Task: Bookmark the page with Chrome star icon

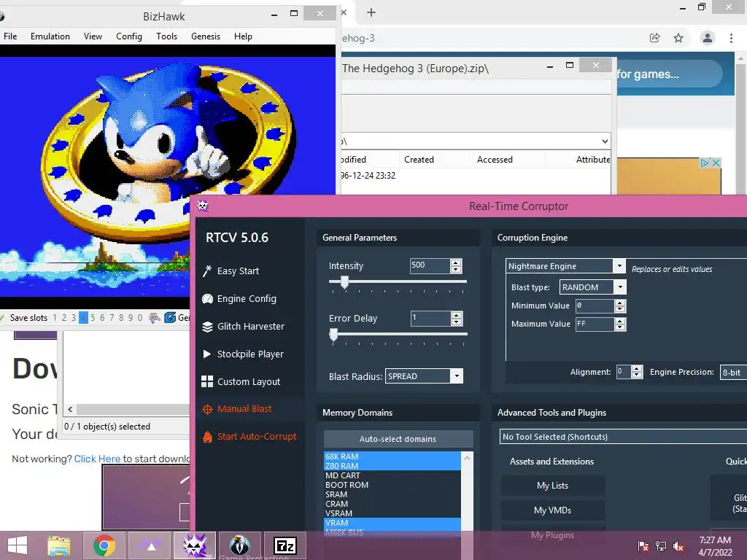Action: tap(678, 38)
